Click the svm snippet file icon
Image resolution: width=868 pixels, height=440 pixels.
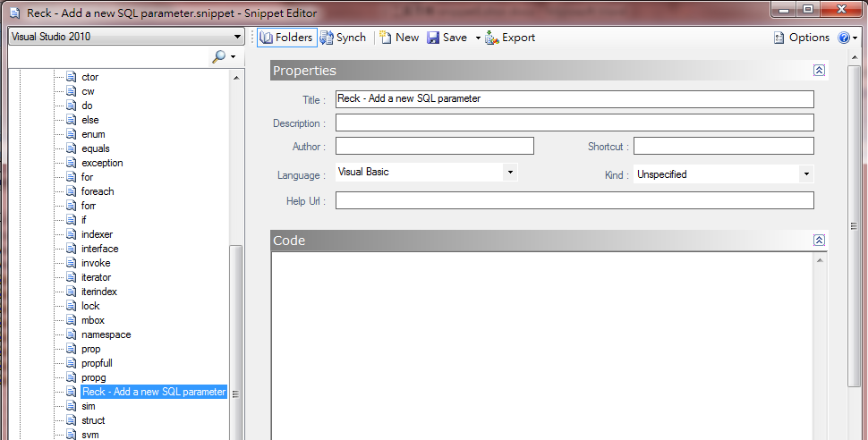click(72, 435)
